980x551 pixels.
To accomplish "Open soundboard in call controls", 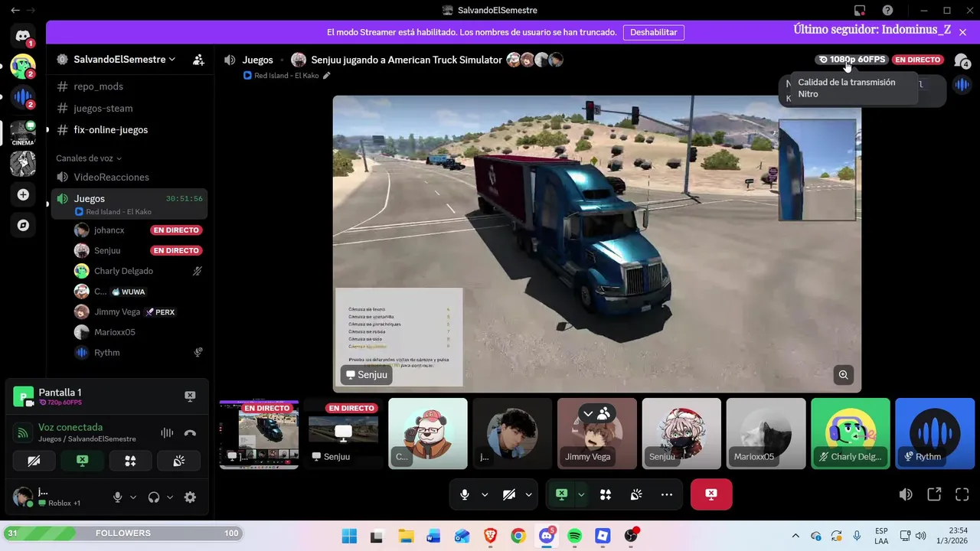I will pyautogui.click(x=635, y=494).
